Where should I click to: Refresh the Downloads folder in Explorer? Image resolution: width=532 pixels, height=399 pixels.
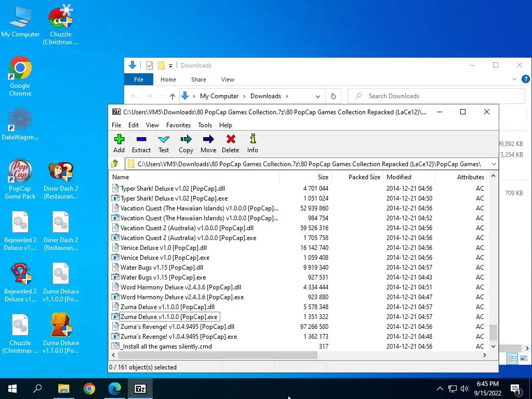(334, 96)
